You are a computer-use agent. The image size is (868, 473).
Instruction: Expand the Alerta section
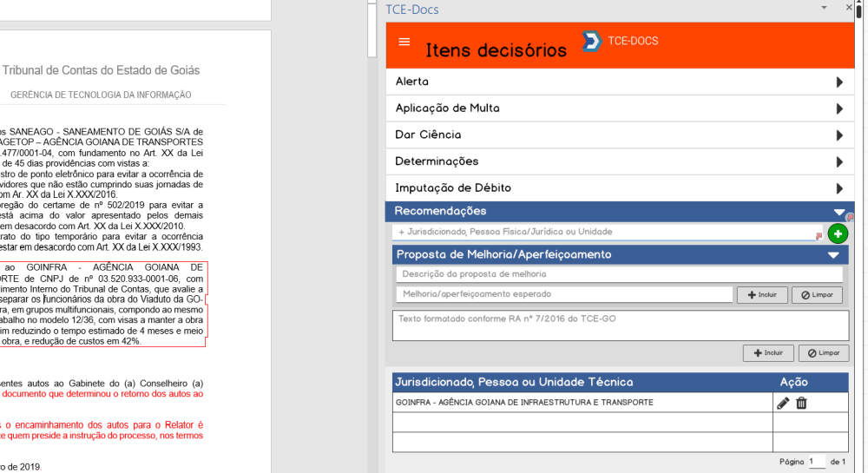tap(838, 82)
